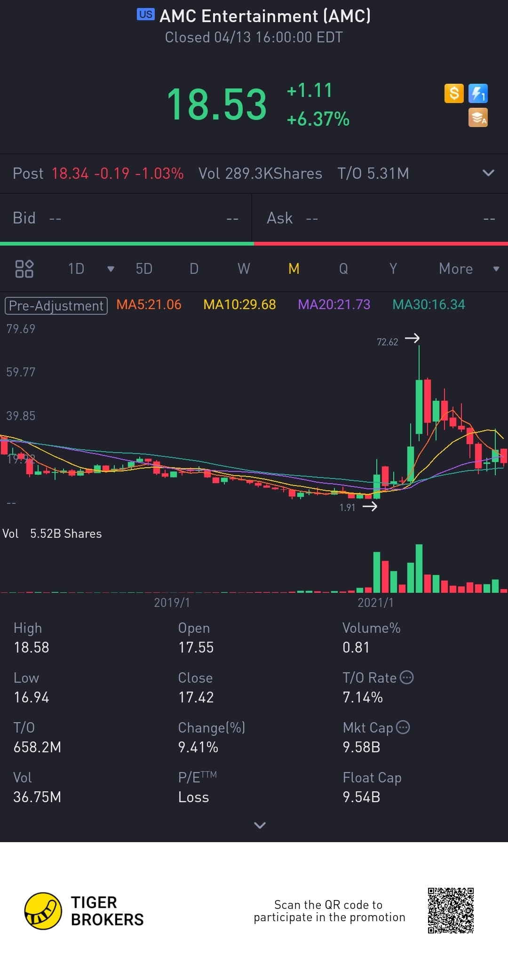This screenshot has height=980, width=508.
Task: Tap the T/O 5.31M text
Action: (x=373, y=174)
